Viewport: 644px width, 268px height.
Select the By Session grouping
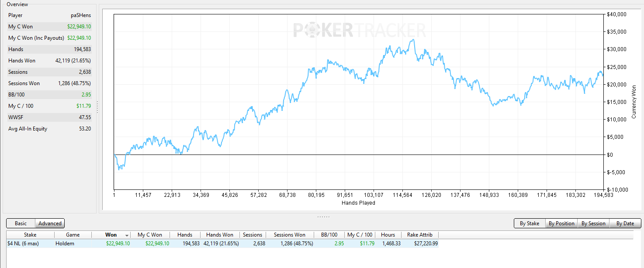(593, 223)
